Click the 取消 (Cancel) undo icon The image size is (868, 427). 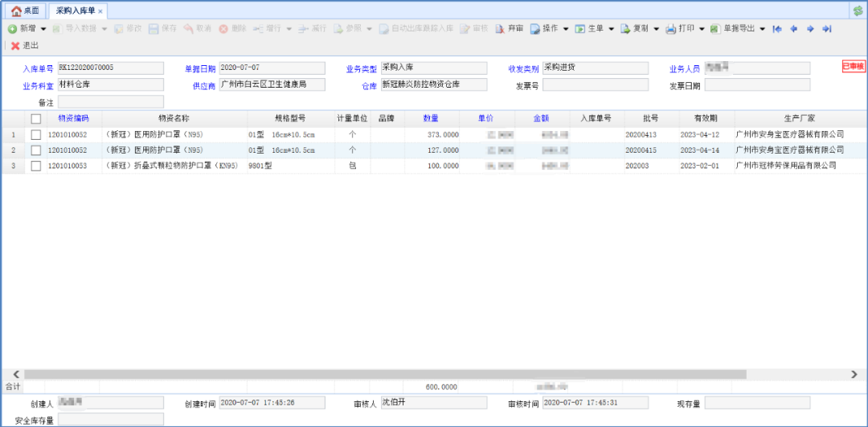pos(188,29)
